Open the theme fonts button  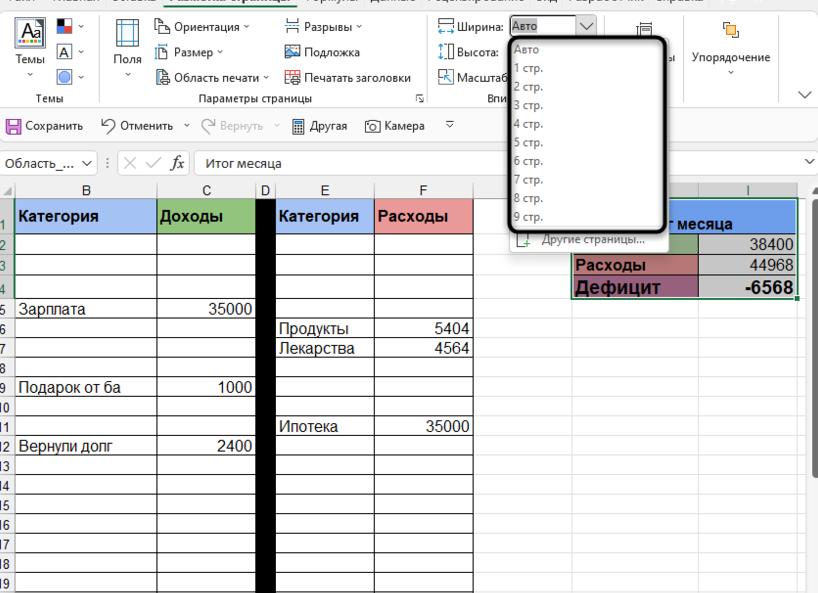[x=69, y=52]
